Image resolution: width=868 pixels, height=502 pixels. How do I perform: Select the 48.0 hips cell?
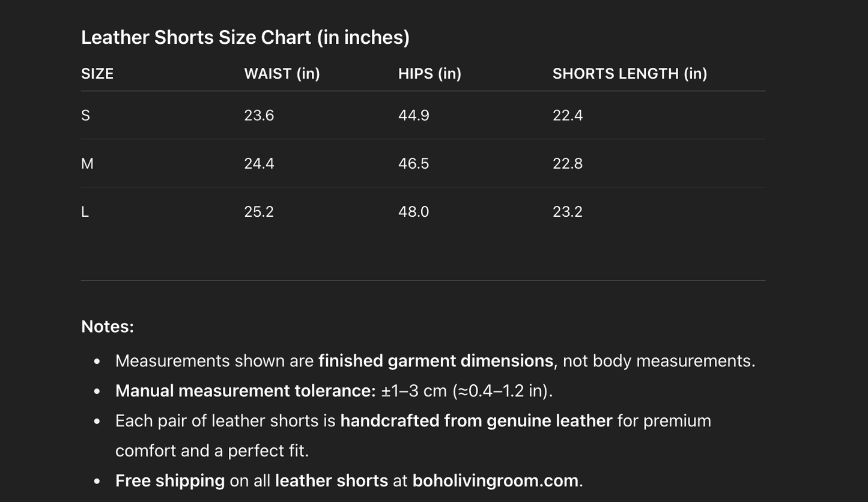pos(413,211)
